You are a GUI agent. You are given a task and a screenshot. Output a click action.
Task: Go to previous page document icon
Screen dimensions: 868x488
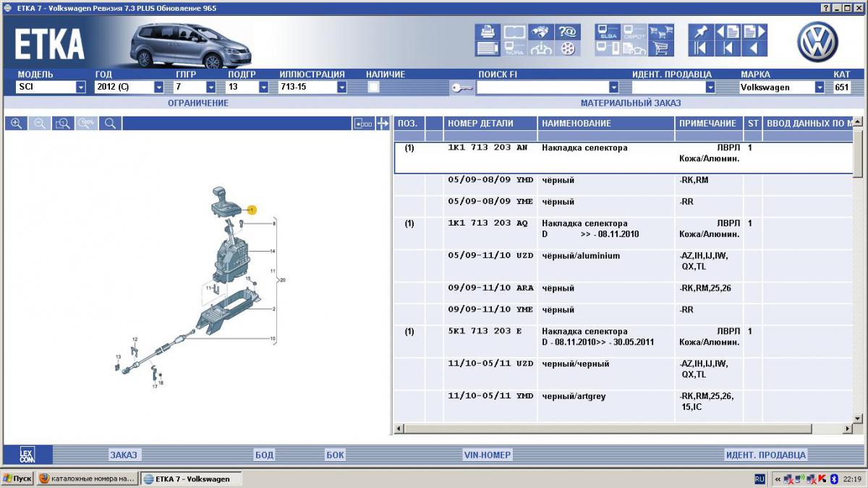[x=728, y=32]
